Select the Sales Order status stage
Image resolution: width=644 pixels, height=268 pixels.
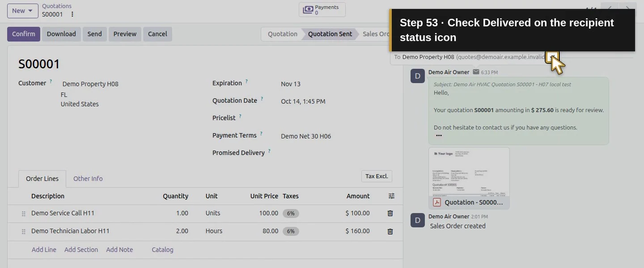(376, 34)
